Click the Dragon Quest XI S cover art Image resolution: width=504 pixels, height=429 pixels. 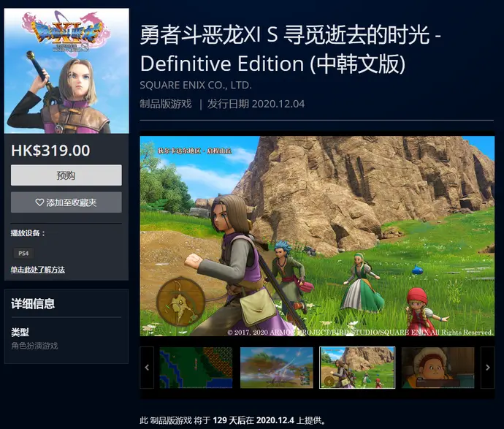(x=66, y=71)
